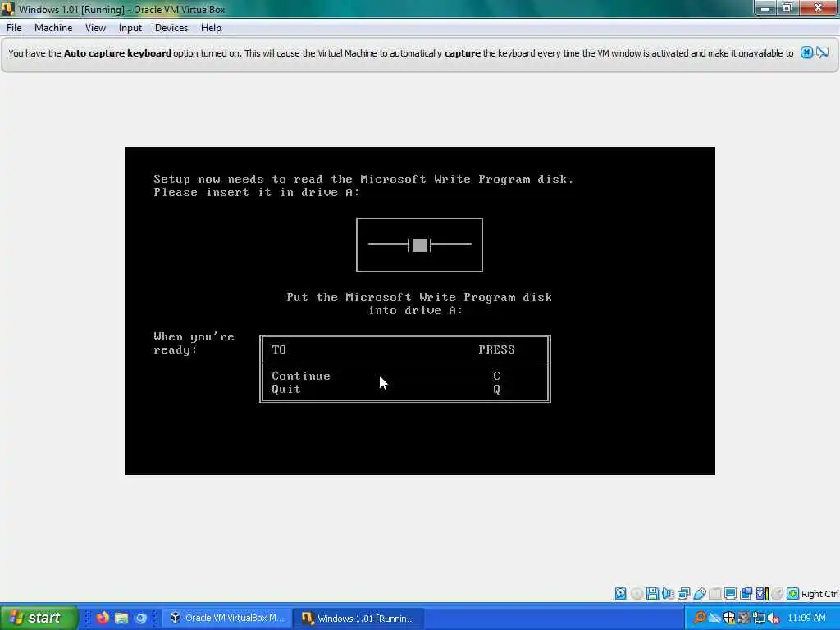Dismiss the auto capture keyboard notification
The image size is (840, 630).
click(806, 52)
